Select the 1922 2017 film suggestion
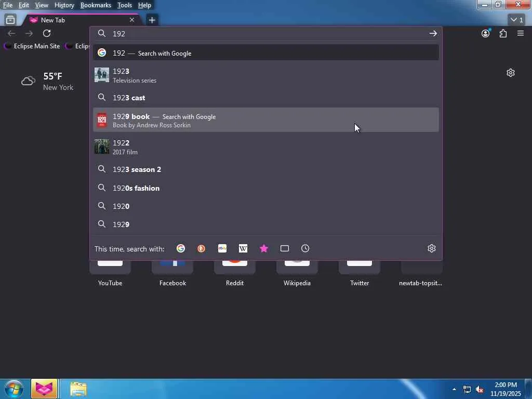 [x=266, y=147]
